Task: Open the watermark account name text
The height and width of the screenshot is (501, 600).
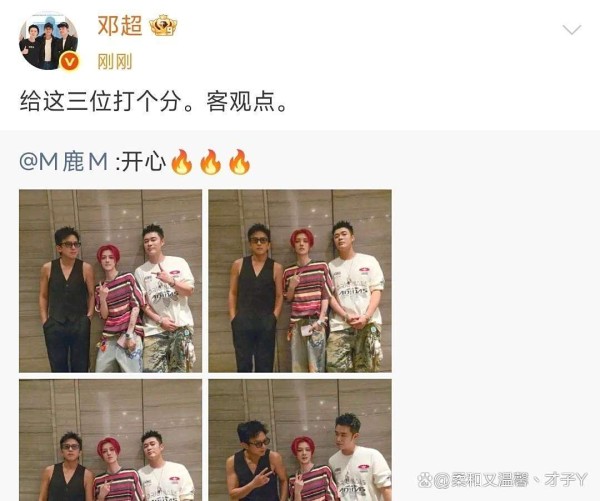Action: 511,480
